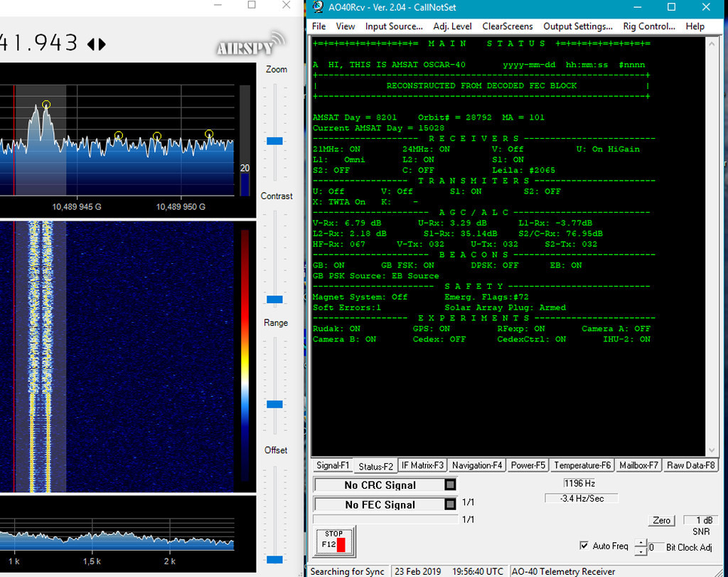Viewport: 728px width, 577px height.
Task: Click the "1196 Hz" frequency readout
Action: click(579, 483)
